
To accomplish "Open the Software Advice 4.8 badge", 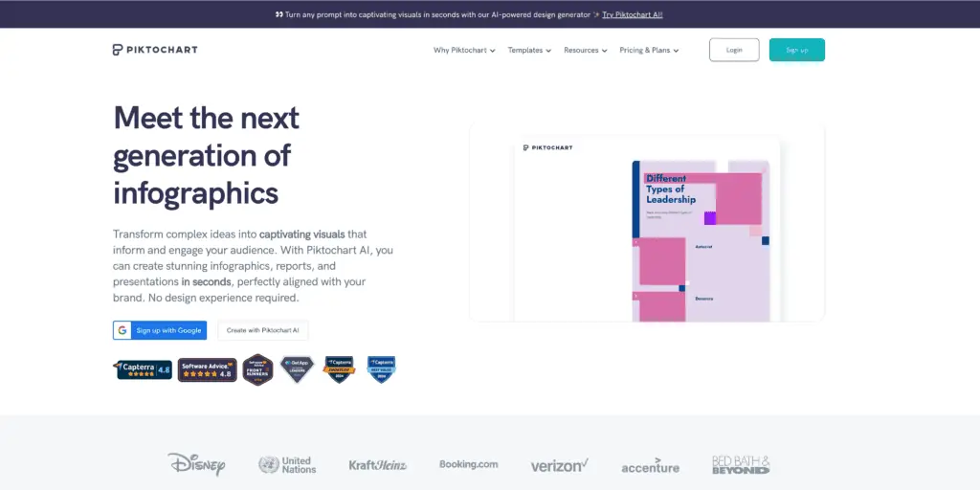I will (x=207, y=370).
